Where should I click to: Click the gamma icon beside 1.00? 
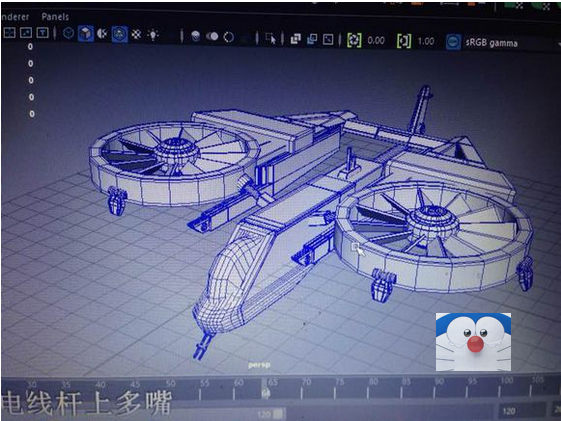(x=404, y=41)
